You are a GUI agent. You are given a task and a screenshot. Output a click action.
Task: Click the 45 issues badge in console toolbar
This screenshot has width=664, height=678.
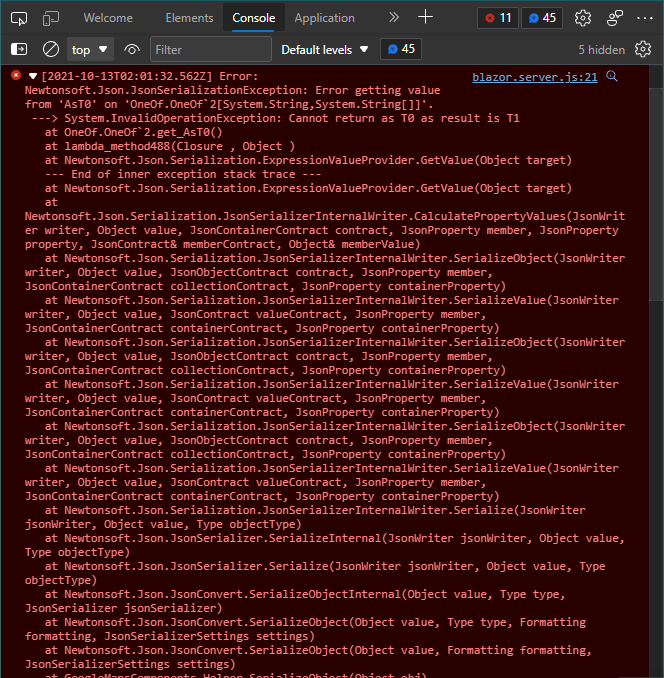pos(401,49)
